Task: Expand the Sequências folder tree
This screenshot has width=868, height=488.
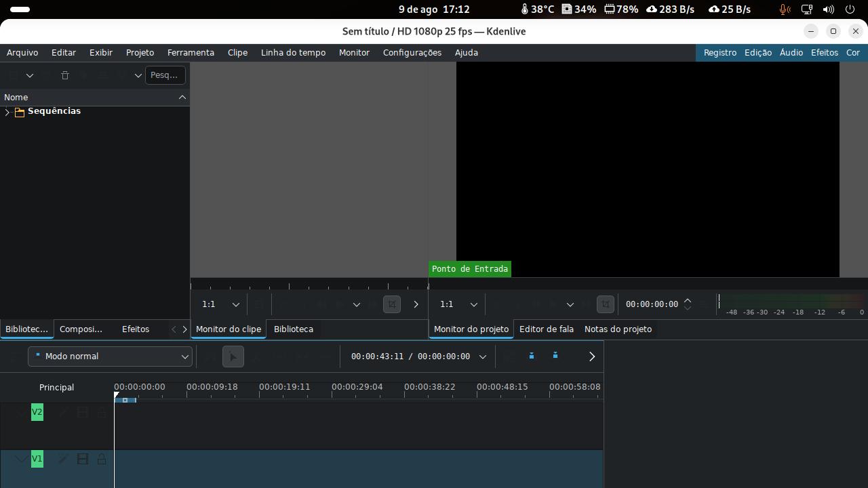Action: [x=7, y=112]
